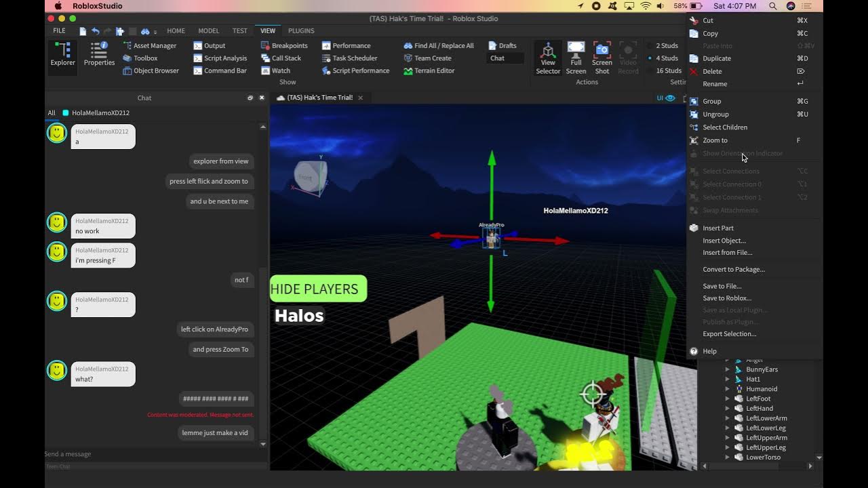Screen dimensions: 868x488
Task: Toggle the UI visibility eye icon
Action: pos(670,98)
